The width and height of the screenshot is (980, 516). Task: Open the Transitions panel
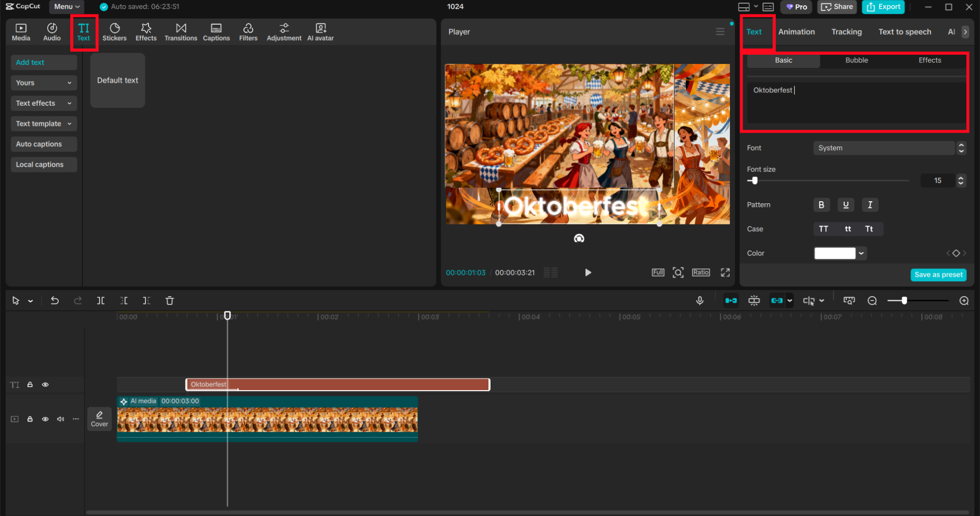pos(181,31)
